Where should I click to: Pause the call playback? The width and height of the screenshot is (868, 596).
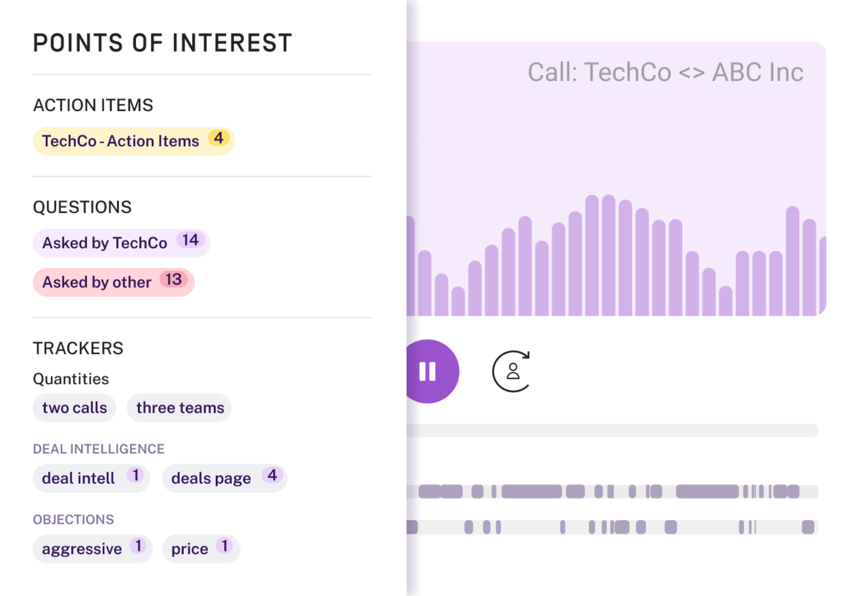pyautogui.click(x=428, y=371)
